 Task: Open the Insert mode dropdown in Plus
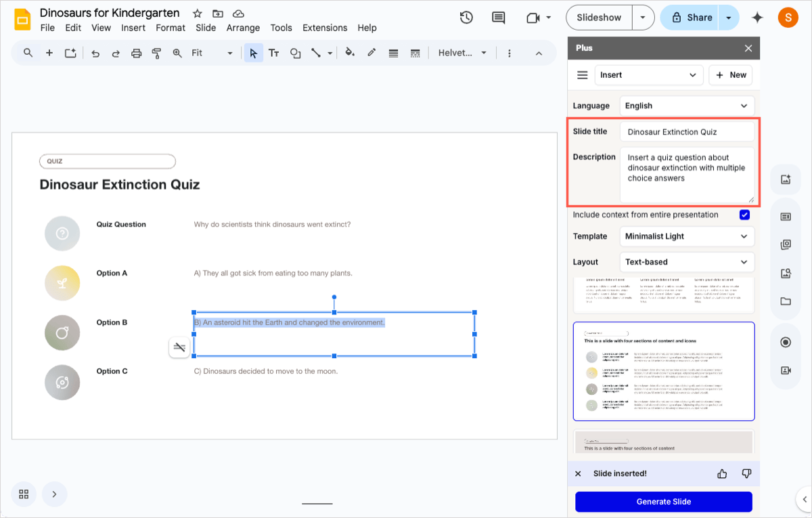649,75
